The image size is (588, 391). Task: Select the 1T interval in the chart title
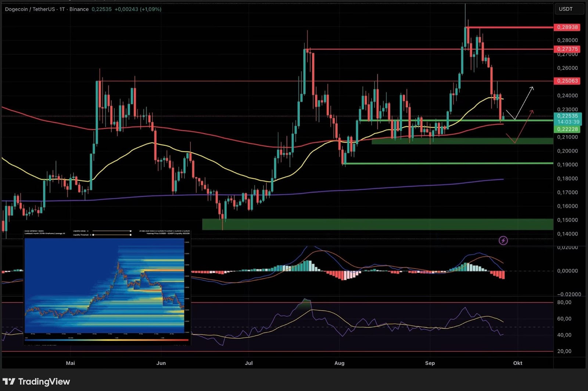(62, 9)
